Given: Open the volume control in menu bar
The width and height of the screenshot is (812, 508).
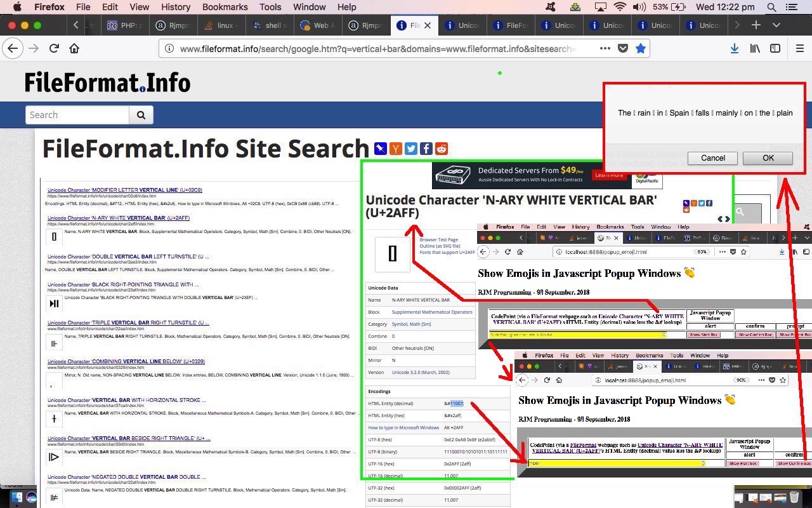Looking at the screenshot, I should click(639, 7).
